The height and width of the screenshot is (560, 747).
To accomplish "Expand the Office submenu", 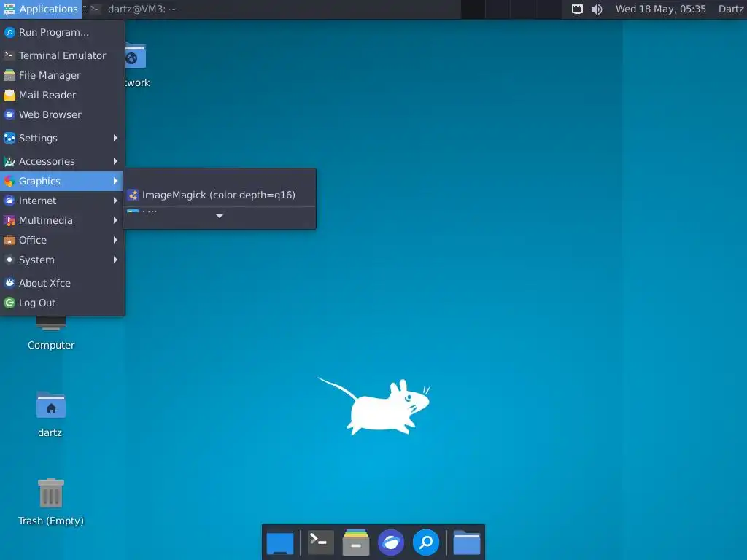I will pyautogui.click(x=62, y=240).
